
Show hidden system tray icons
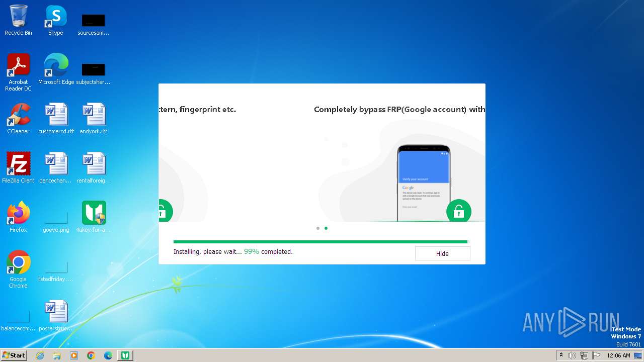click(561, 355)
